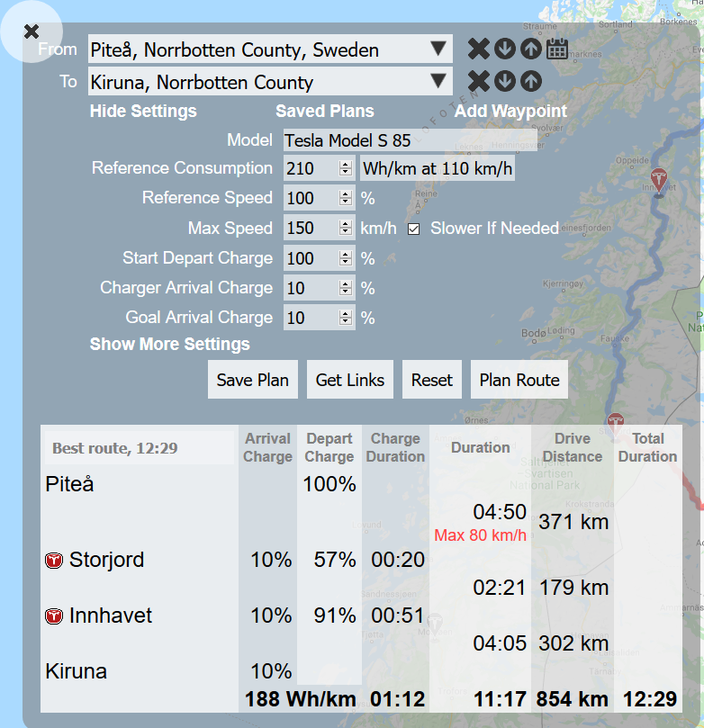Click the 302 km drive distance
This screenshot has width=704, height=728.
pos(573,643)
